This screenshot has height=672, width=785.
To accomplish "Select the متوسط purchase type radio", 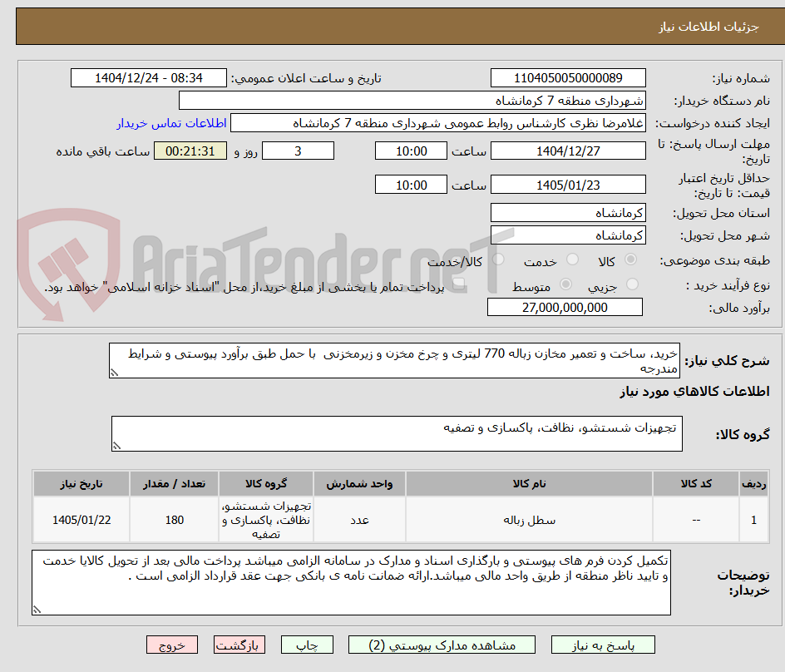I will pos(565,284).
